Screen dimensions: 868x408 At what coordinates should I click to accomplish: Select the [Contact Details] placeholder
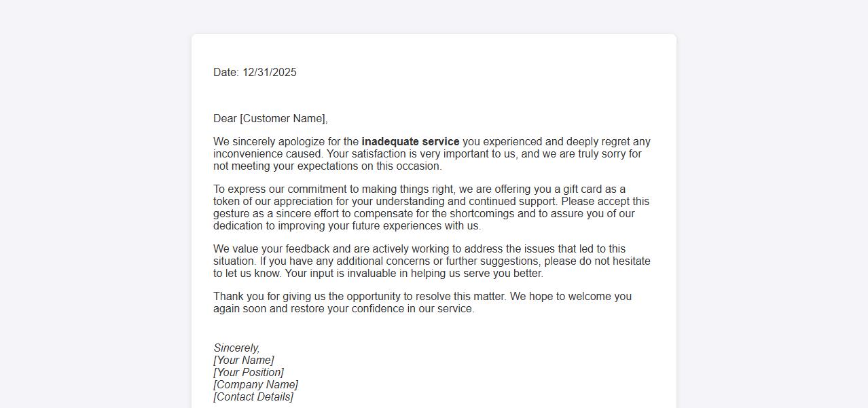click(x=253, y=397)
